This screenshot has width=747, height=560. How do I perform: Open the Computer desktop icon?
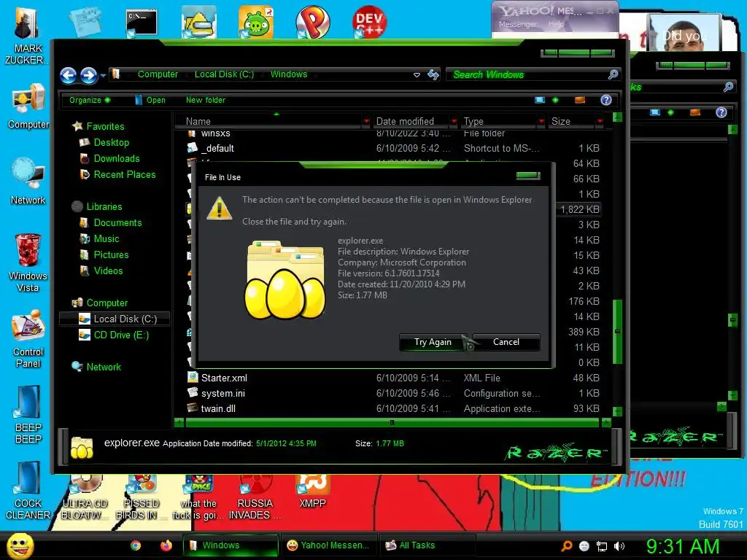28,106
